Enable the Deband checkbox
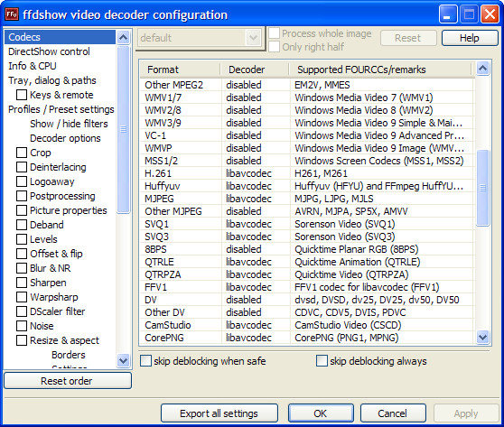 [x=22, y=225]
